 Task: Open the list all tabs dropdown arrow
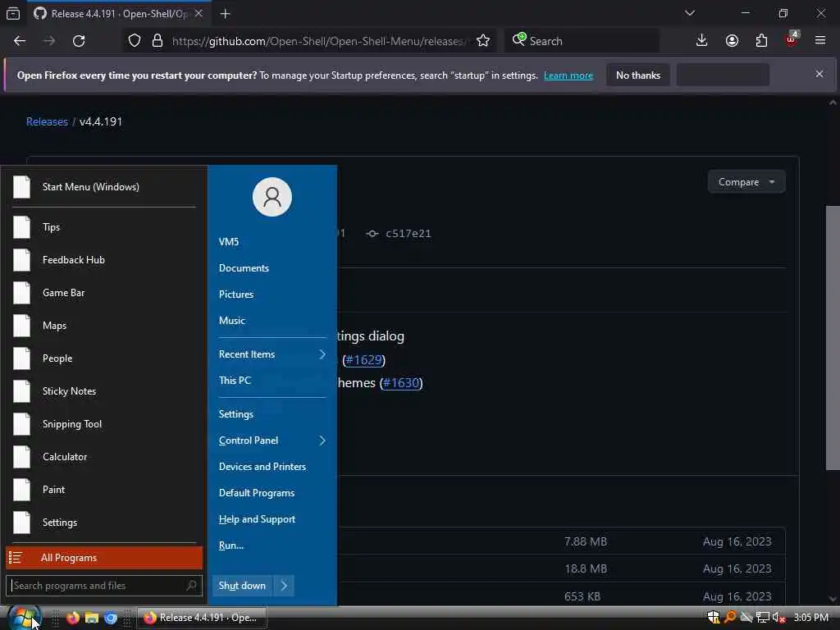pyautogui.click(x=689, y=13)
